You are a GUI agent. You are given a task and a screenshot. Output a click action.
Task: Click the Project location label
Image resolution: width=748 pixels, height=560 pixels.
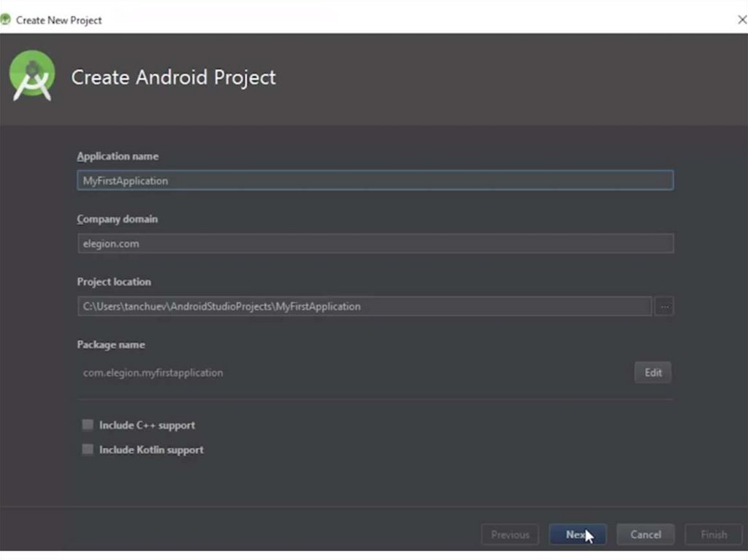(114, 282)
